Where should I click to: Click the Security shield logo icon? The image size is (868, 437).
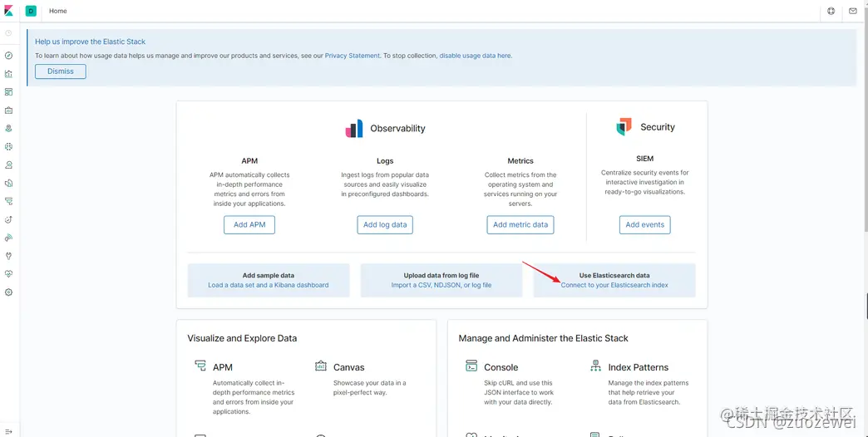(624, 126)
